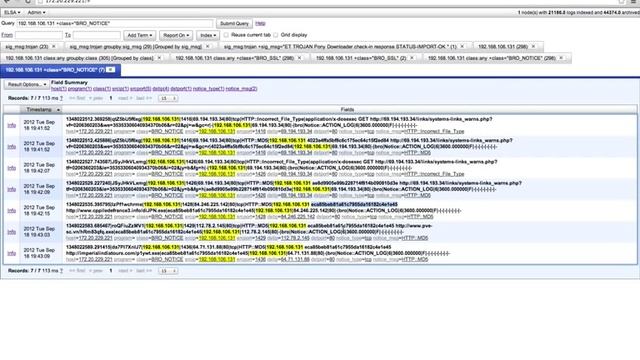This screenshot has height=360, width=640.
Task: Open the Help link
Action: click(260, 24)
